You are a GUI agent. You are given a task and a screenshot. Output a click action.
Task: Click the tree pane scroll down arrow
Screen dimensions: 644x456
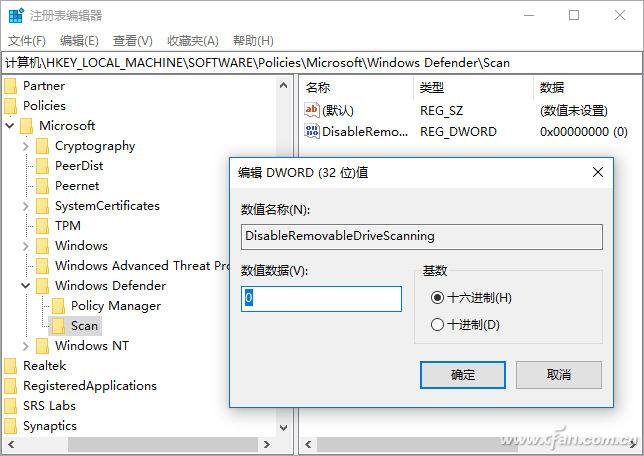283,428
